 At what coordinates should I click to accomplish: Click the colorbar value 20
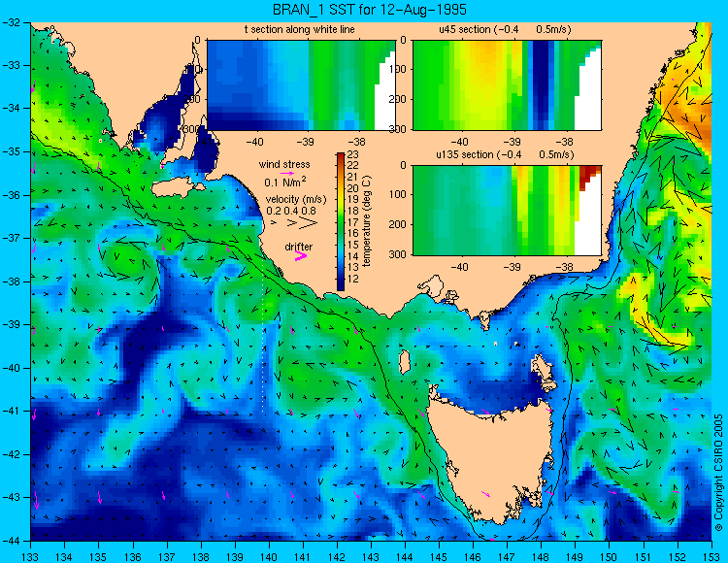pos(353,188)
